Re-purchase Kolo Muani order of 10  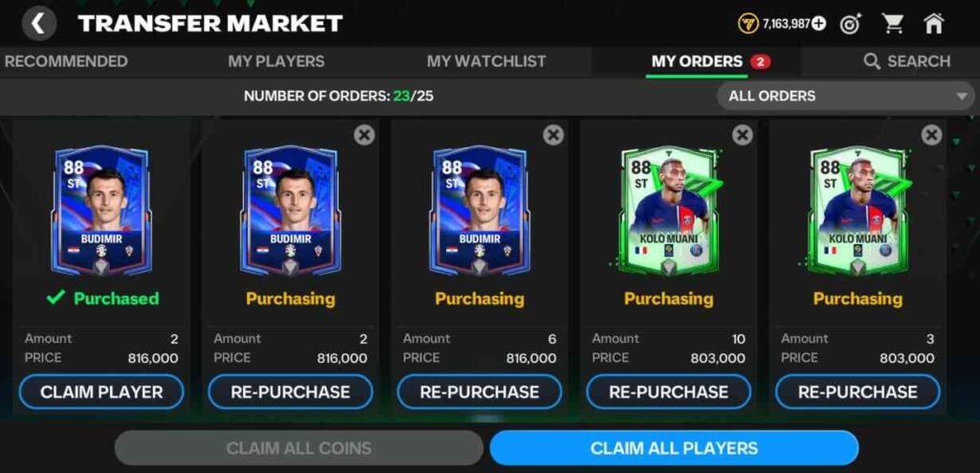(x=669, y=393)
